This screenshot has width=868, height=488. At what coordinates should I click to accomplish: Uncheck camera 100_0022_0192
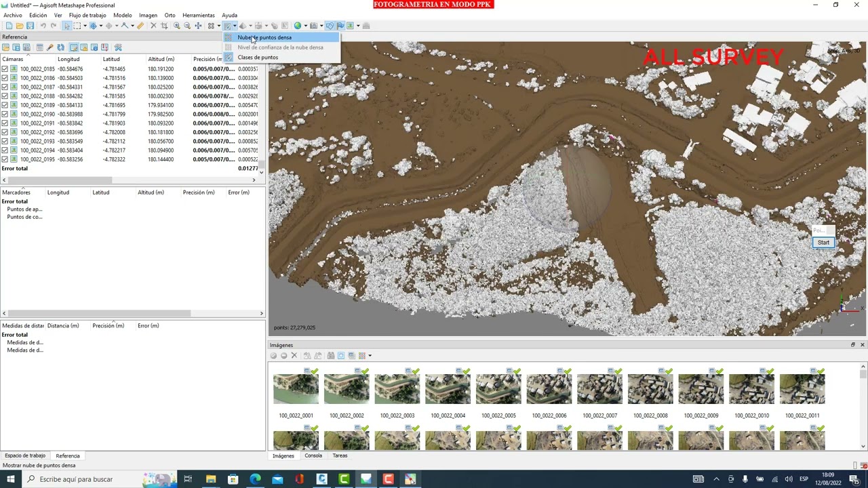point(5,132)
